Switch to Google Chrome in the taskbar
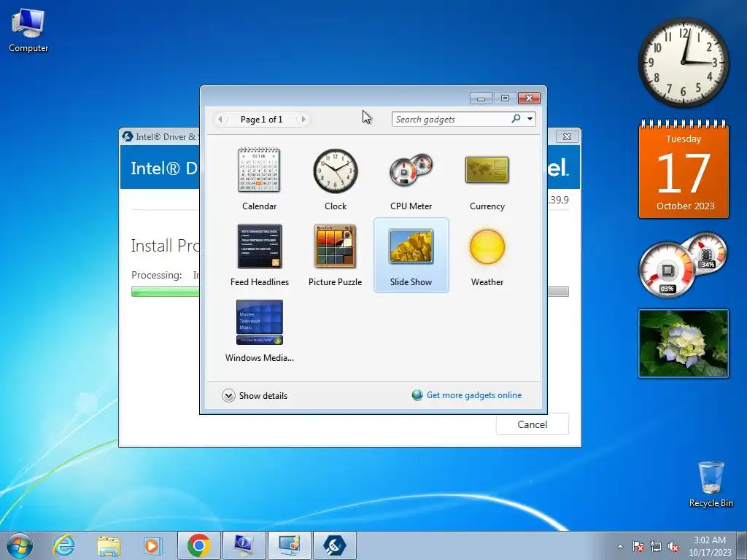The image size is (747, 560). pos(198,545)
